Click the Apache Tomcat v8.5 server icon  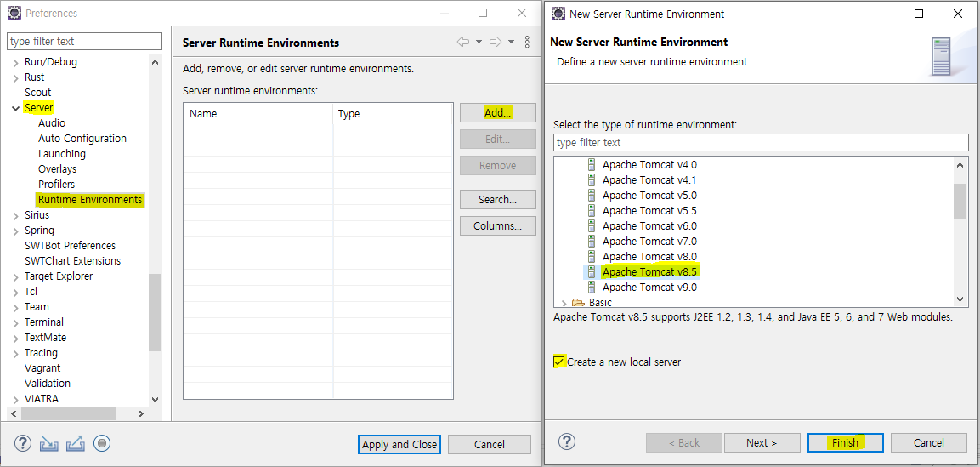592,272
